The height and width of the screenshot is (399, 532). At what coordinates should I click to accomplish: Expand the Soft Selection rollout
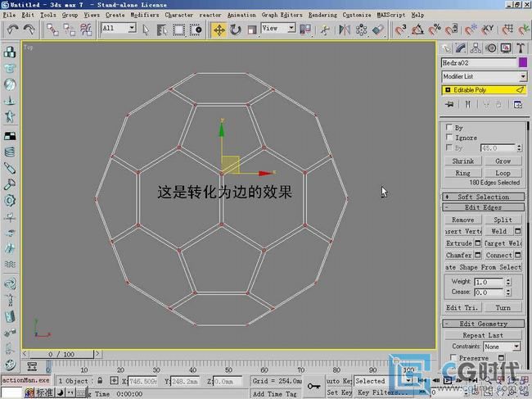click(x=484, y=197)
